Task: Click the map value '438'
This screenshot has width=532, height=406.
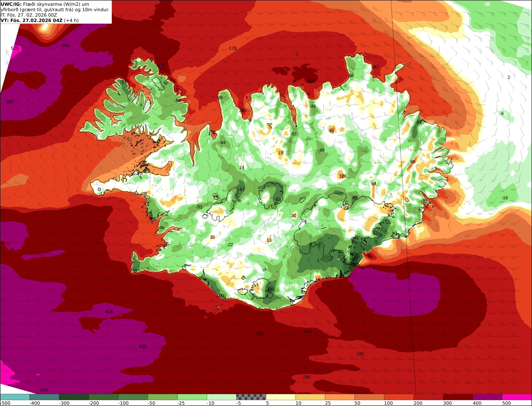Action: pos(143,347)
